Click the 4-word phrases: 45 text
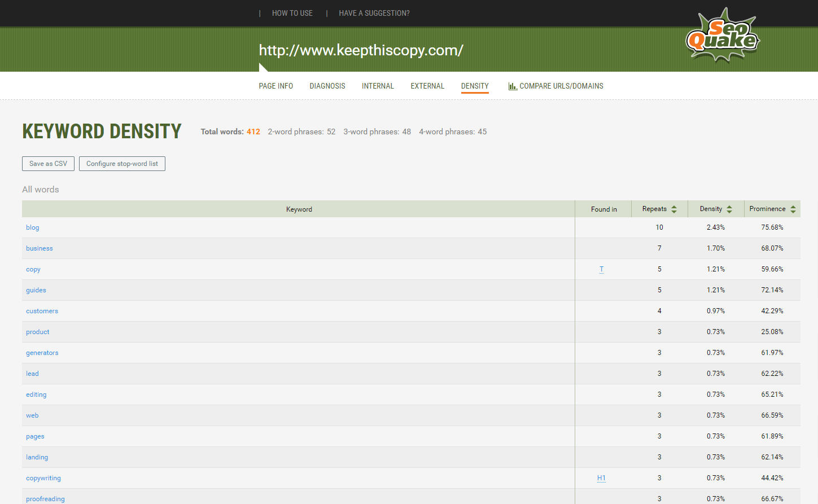Screen dimensions: 818x504 tap(453, 132)
